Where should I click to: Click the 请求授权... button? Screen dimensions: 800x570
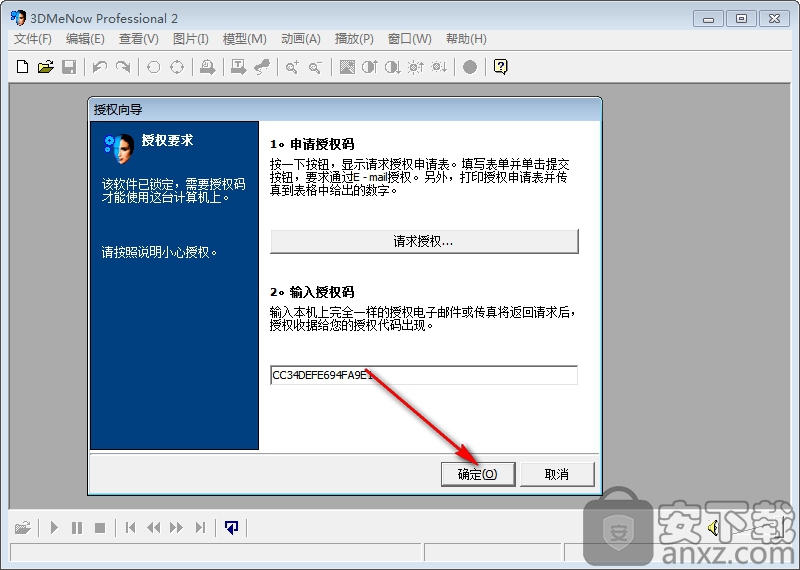424,241
